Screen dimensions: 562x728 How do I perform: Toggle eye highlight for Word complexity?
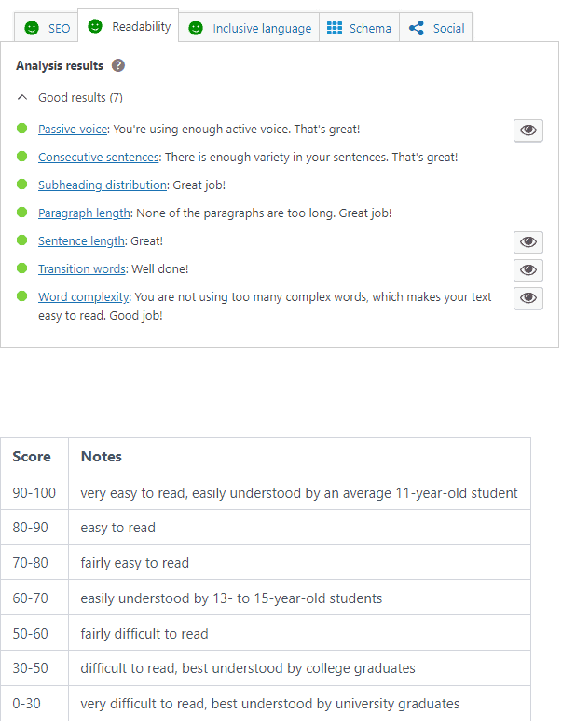point(528,297)
